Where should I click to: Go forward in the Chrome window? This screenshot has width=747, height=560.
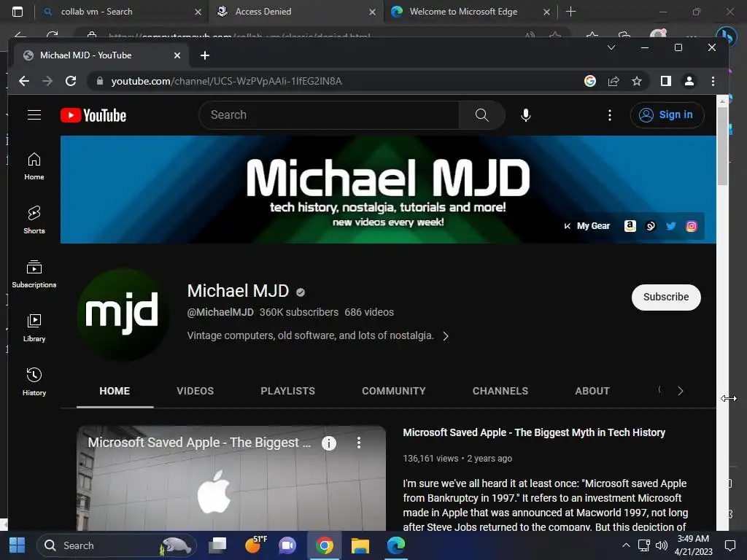pyautogui.click(x=47, y=81)
